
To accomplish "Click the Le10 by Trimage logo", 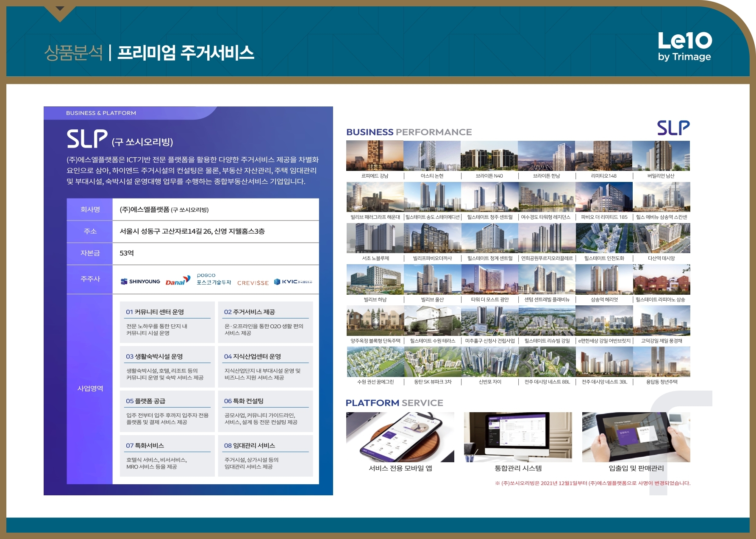I will pyautogui.click(x=685, y=47).
